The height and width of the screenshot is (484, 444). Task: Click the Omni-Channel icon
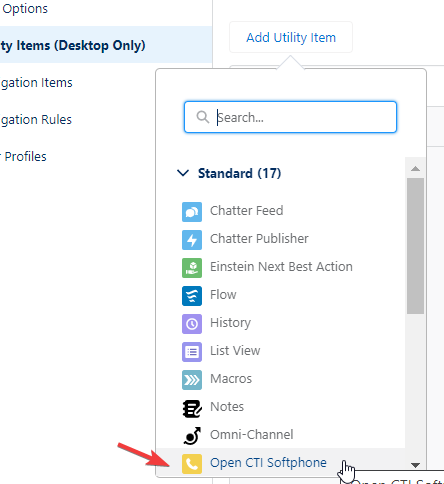(192, 436)
